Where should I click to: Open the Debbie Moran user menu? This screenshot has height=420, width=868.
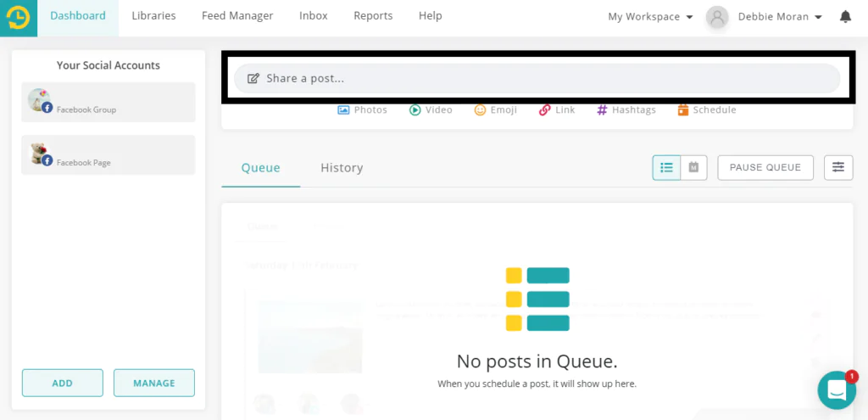coord(780,17)
